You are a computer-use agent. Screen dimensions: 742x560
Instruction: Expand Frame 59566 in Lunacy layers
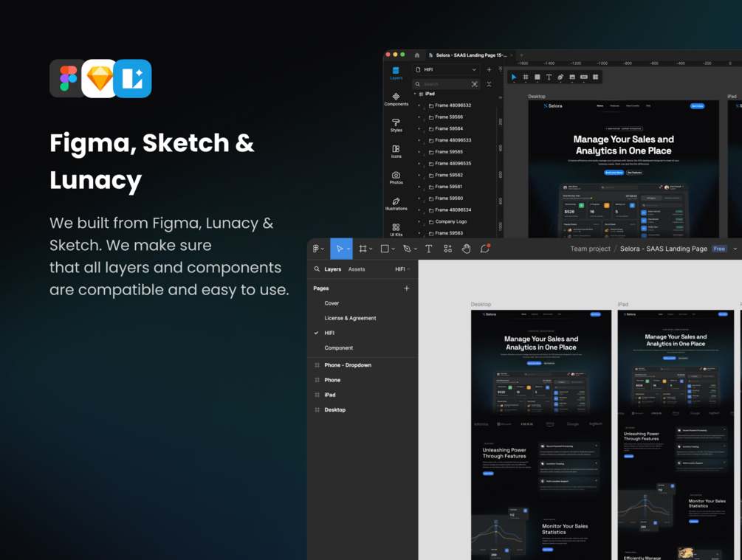click(x=419, y=117)
